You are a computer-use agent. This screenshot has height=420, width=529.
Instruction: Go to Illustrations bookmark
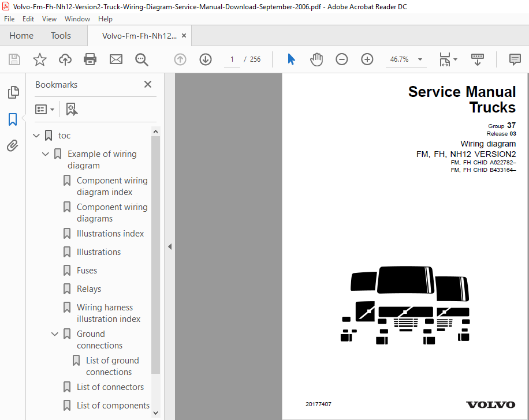99,252
